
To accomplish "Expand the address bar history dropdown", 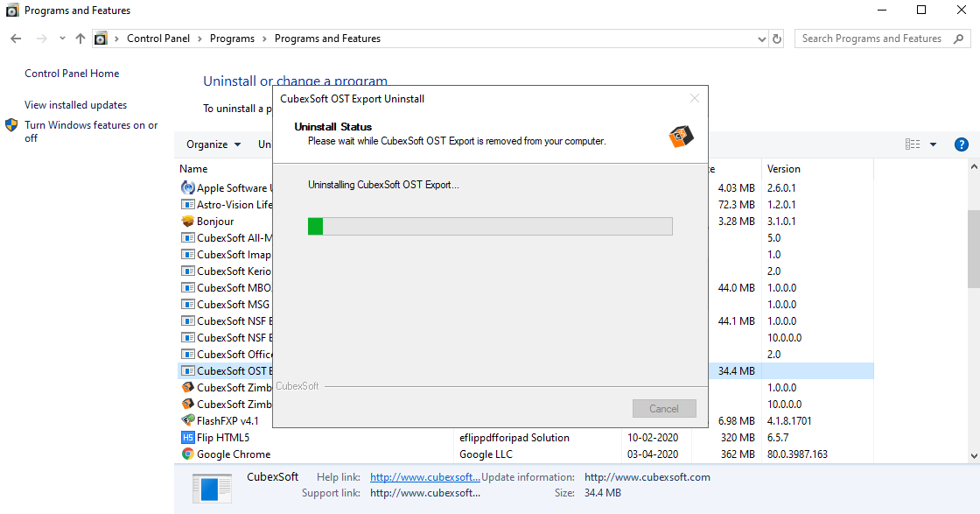I will 761,39.
